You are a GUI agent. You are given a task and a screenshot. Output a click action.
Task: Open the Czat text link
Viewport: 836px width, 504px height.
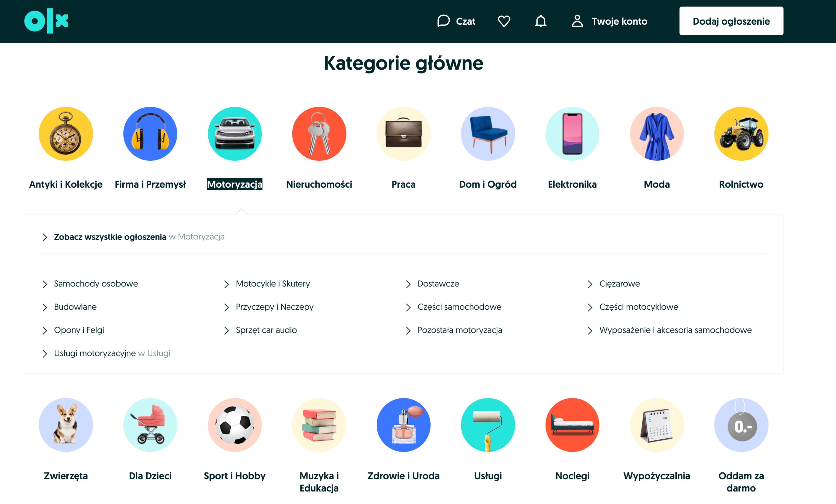(465, 21)
